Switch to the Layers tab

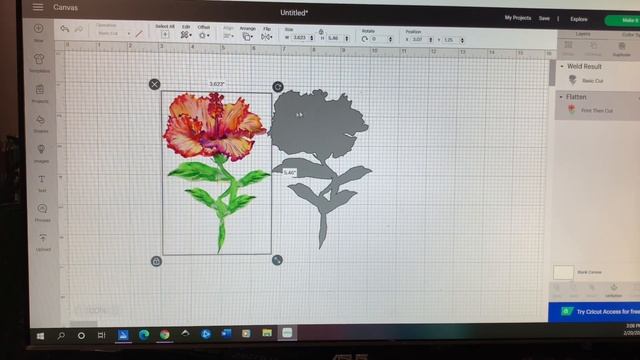583,34
